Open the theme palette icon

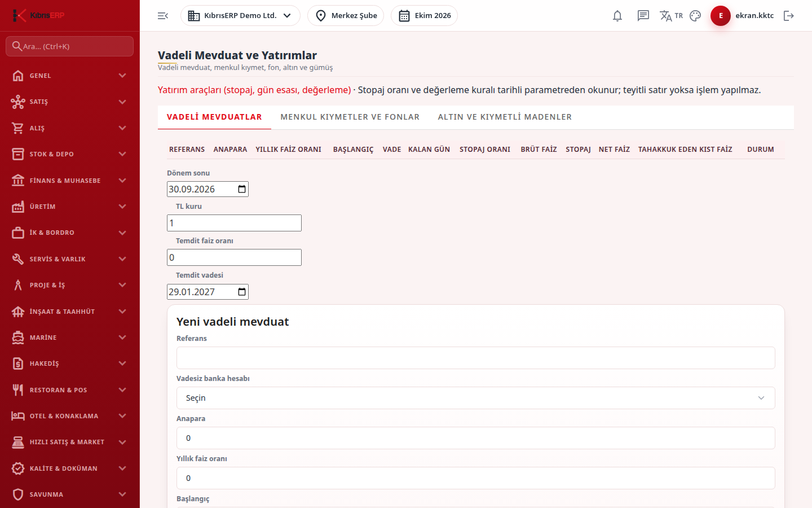tap(695, 16)
